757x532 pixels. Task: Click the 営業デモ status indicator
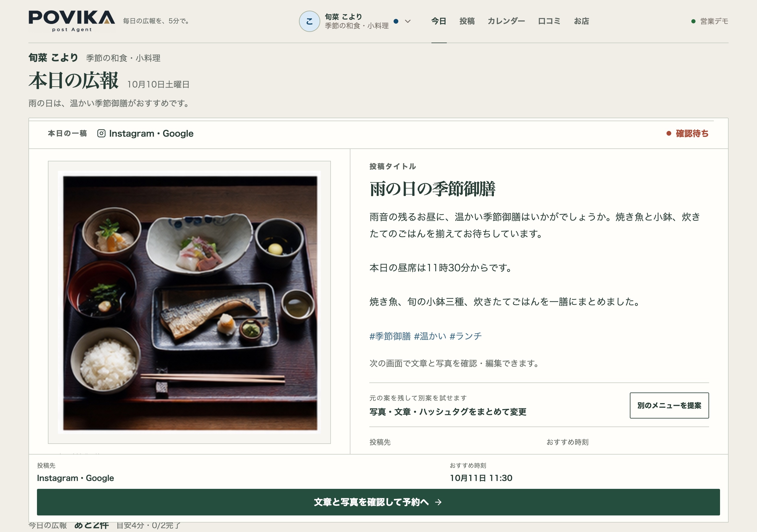click(709, 21)
